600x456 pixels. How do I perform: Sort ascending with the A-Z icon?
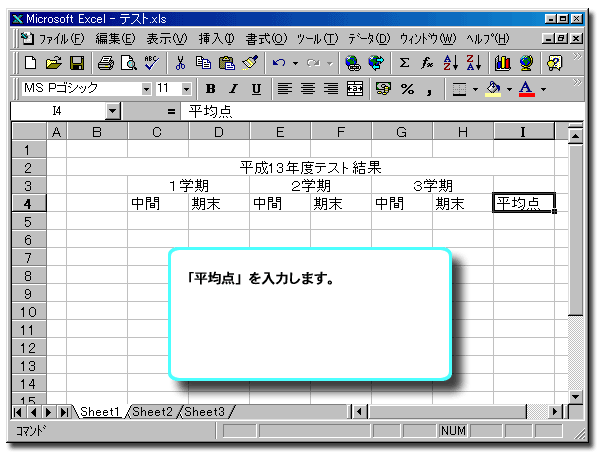click(x=450, y=63)
